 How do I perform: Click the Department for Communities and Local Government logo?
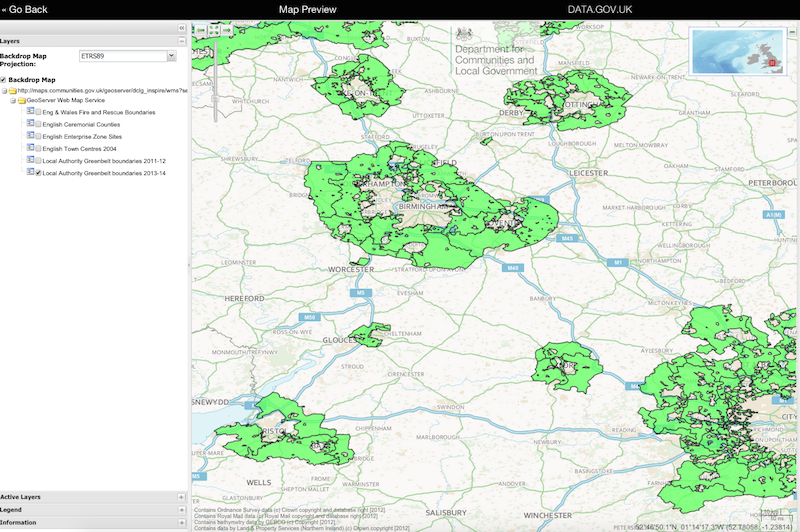tap(495, 52)
